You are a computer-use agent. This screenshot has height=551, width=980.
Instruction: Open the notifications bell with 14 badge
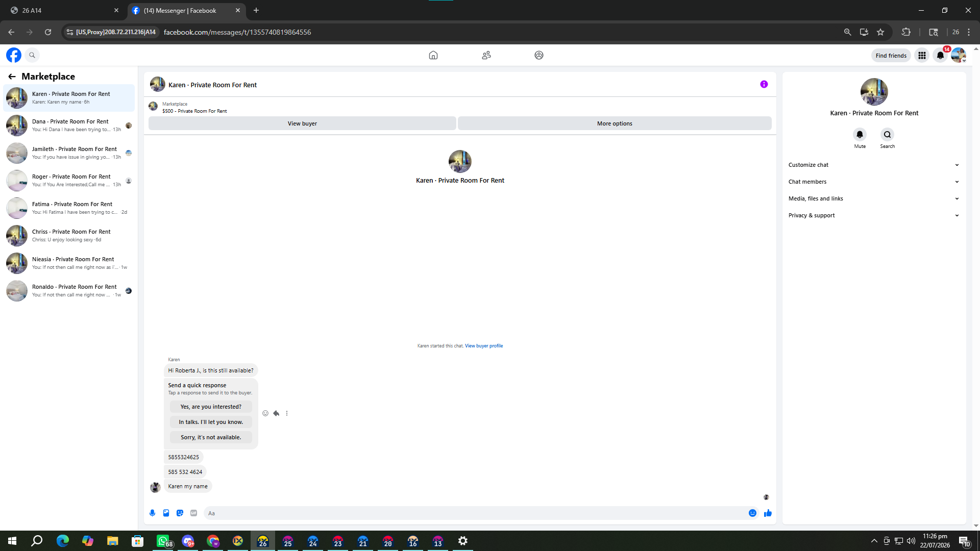click(940, 55)
